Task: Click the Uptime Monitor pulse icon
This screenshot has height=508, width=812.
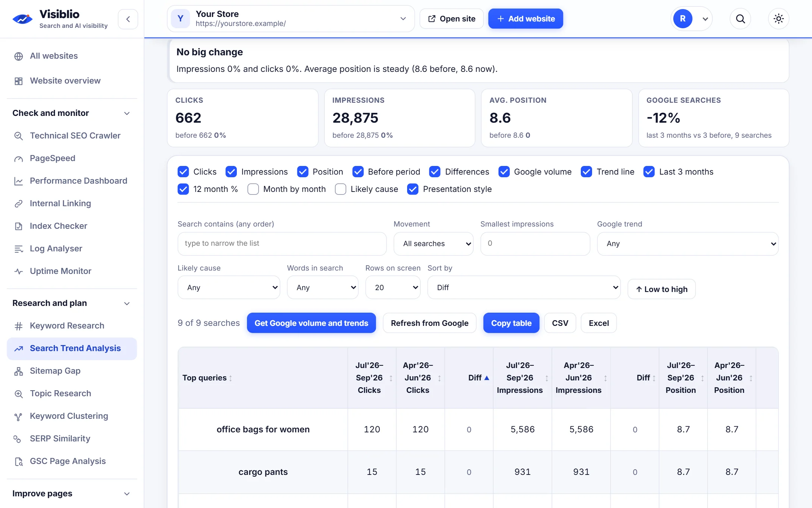Action: (x=18, y=271)
